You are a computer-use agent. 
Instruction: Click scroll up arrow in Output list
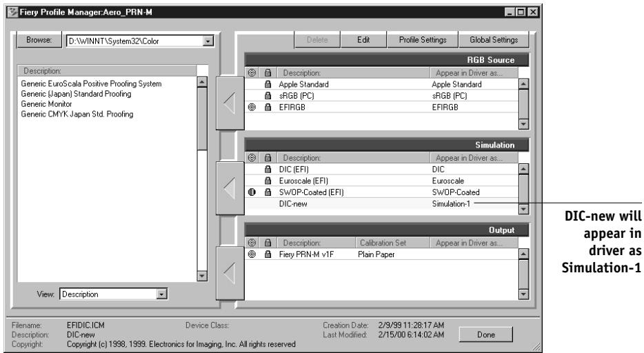point(523,254)
